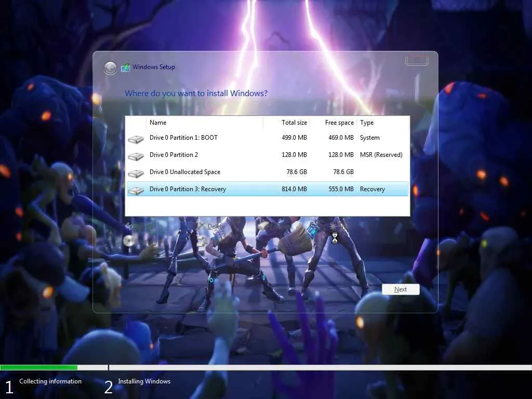Screen dimensions: 532x399
Task: Click the green setup progress bar
Action: tap(38, 367)
